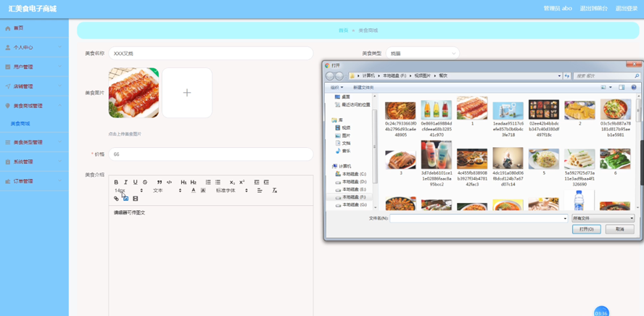Open the 组织 menu in file dialog
Viewport: 644px width, 316px height.
[337, 88]
